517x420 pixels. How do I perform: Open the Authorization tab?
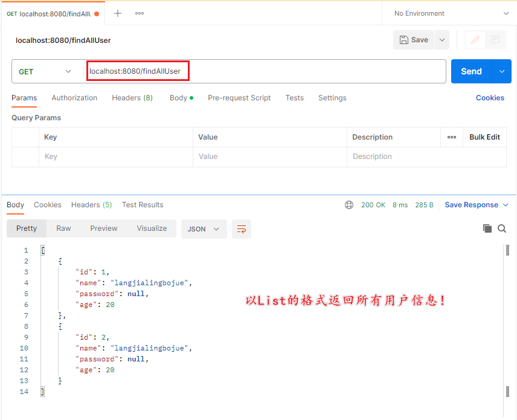(x=74, y=98)
